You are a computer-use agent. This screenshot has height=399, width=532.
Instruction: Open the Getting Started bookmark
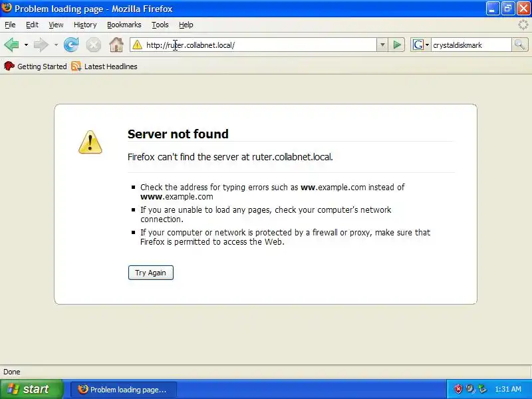35,66
